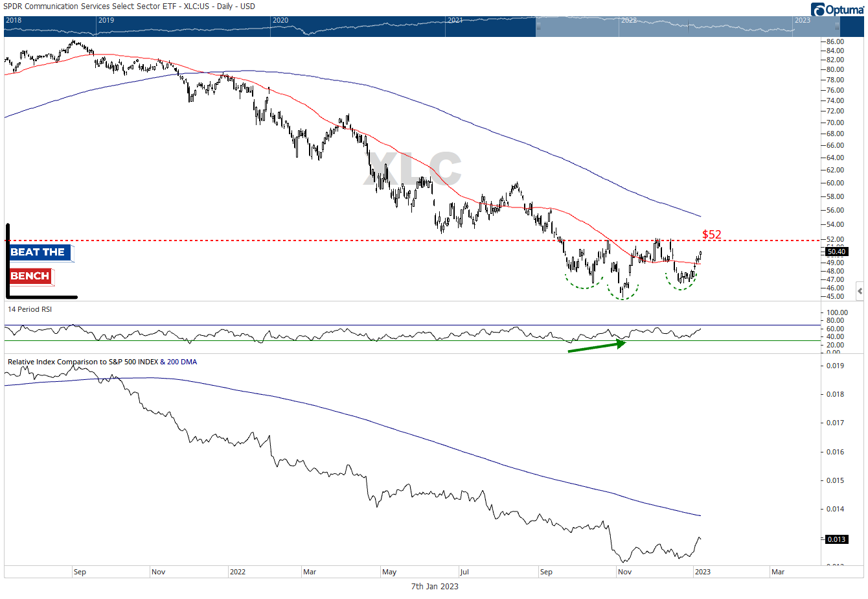Click the 54.00 price axis value
Viewport: 868px width, 599px height.
pos(835,225)
